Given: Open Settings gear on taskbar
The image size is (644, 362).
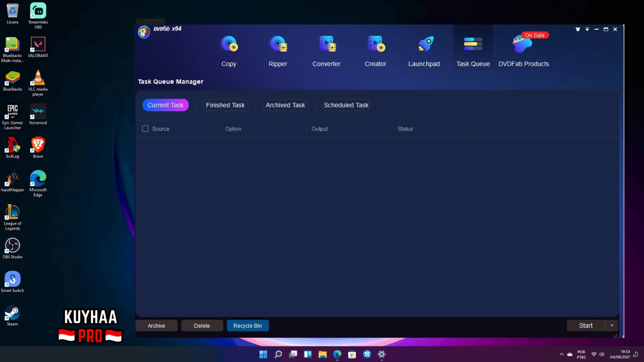Looking at the screenshot, I should pyautogui.click(x=382, y=354).
